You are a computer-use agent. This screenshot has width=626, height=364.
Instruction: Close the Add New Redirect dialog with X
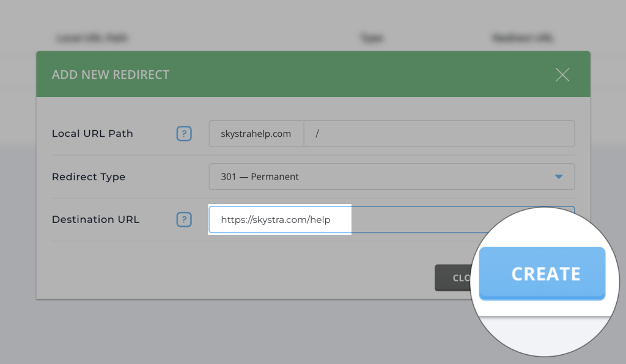562,75
